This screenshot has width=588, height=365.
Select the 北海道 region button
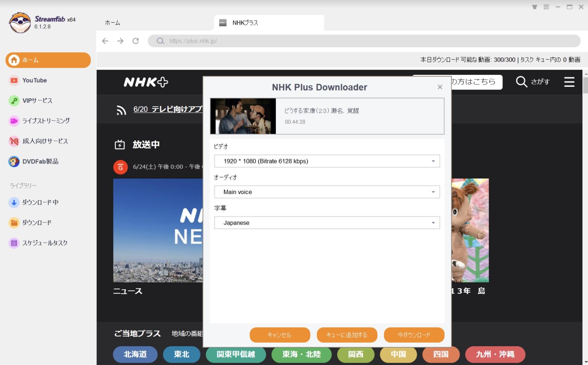tap(135, 354)
